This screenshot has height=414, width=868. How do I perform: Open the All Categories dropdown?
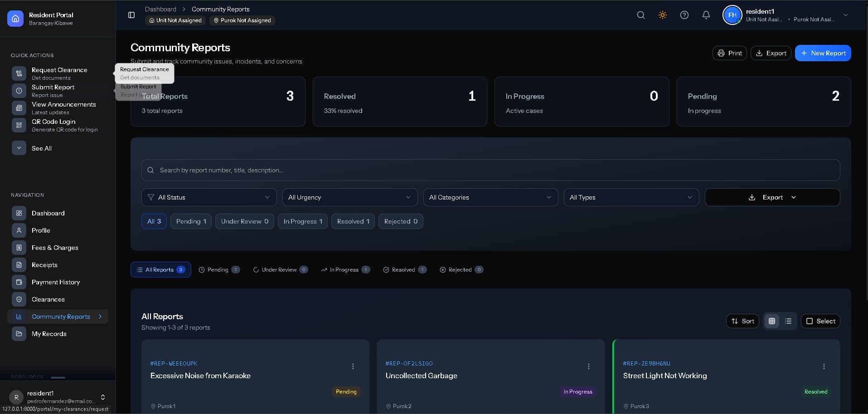tap(490, 197)
